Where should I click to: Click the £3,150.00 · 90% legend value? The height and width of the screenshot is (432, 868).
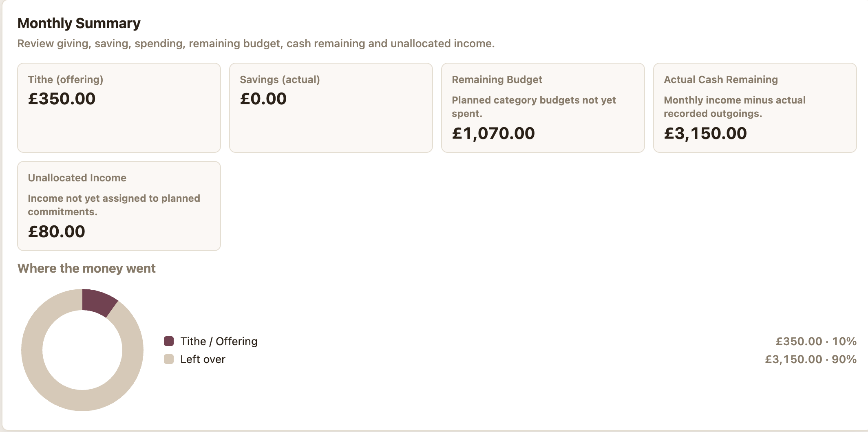[811, 359]
